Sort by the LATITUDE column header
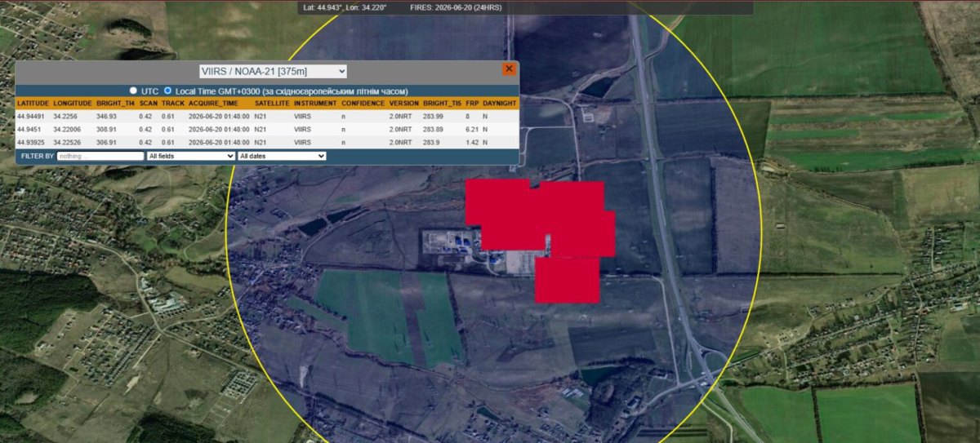Viewport: 980px width, 443px height. pos(33,104)
